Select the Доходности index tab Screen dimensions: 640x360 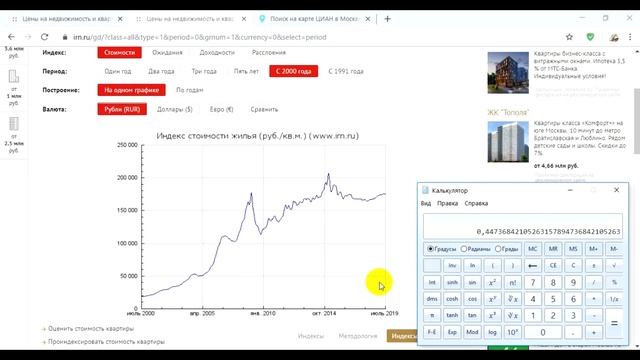217,52
